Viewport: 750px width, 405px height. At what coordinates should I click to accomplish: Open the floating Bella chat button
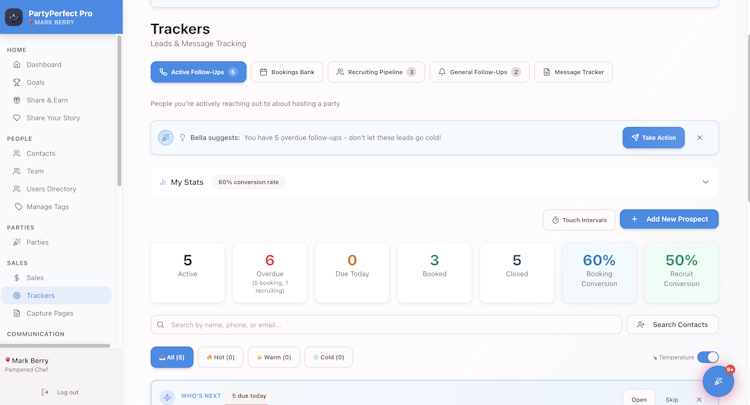pyautogui.click(x=718, y=381)
